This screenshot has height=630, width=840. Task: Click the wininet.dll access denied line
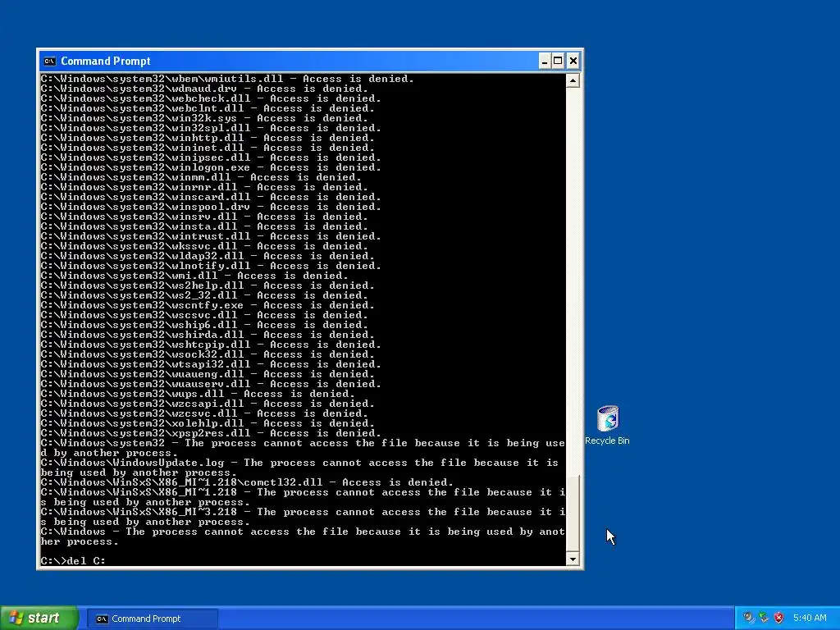pyautogui.click(x=208, y=148)
